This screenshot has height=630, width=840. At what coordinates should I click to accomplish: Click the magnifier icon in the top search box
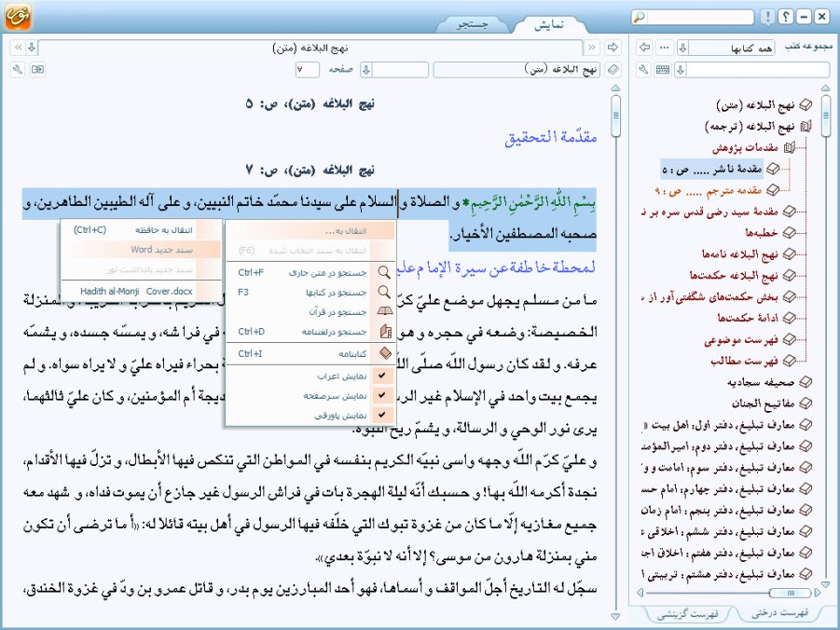[x=640, y=17]
